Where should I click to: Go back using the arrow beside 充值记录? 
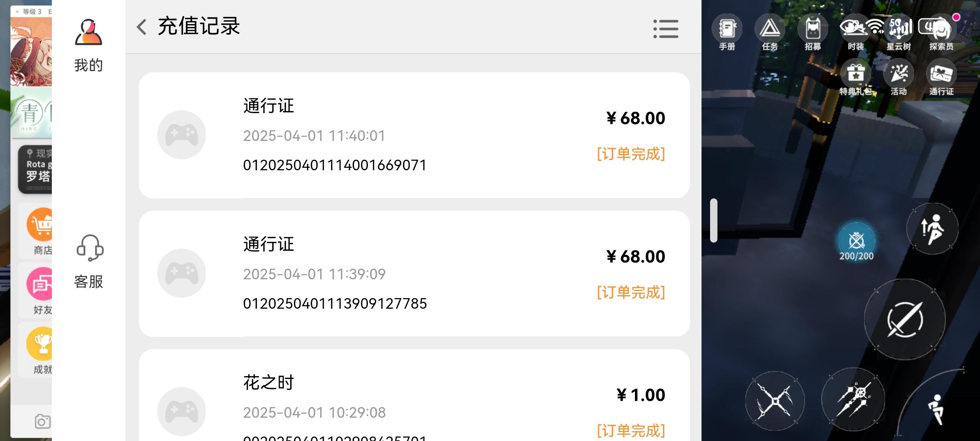pos(142,27)
